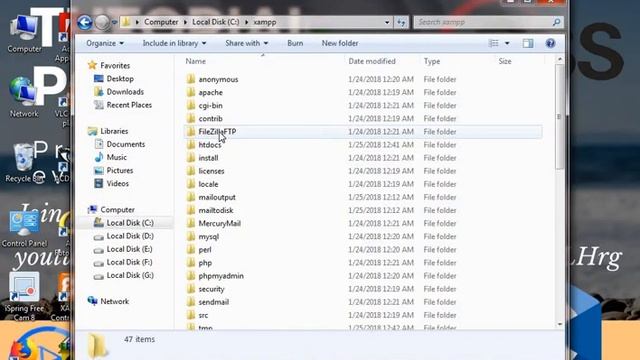640x360 pixels.
Task: Select Favorites in the navigation pane
Action: [115, 65]
